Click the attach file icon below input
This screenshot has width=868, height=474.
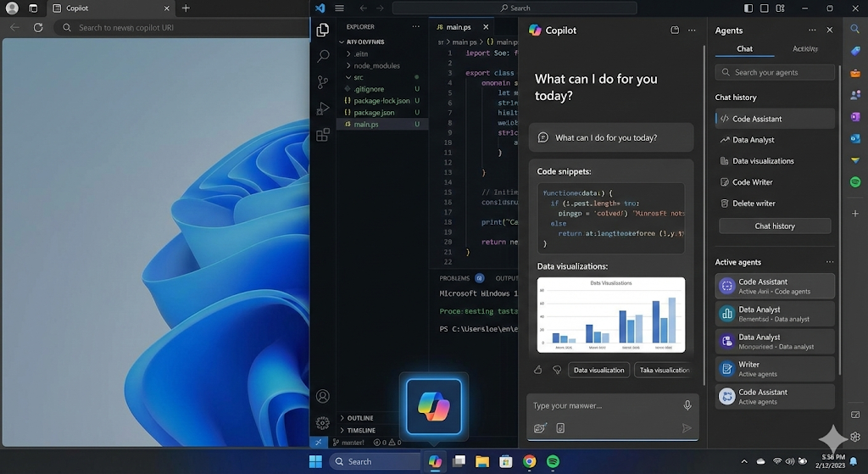tap(560, 428)
